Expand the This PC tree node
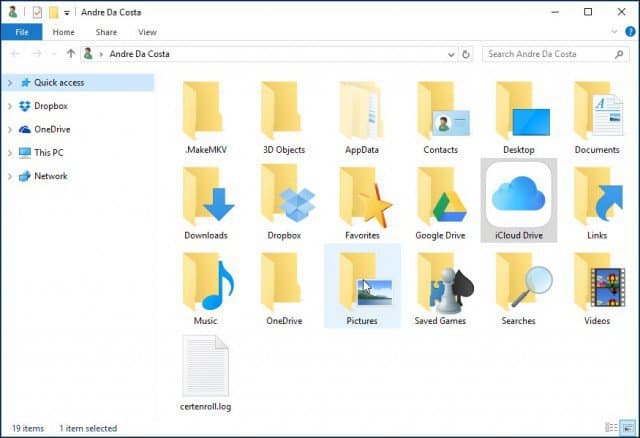This screenshot has width=640, height=438. [10, 153]
